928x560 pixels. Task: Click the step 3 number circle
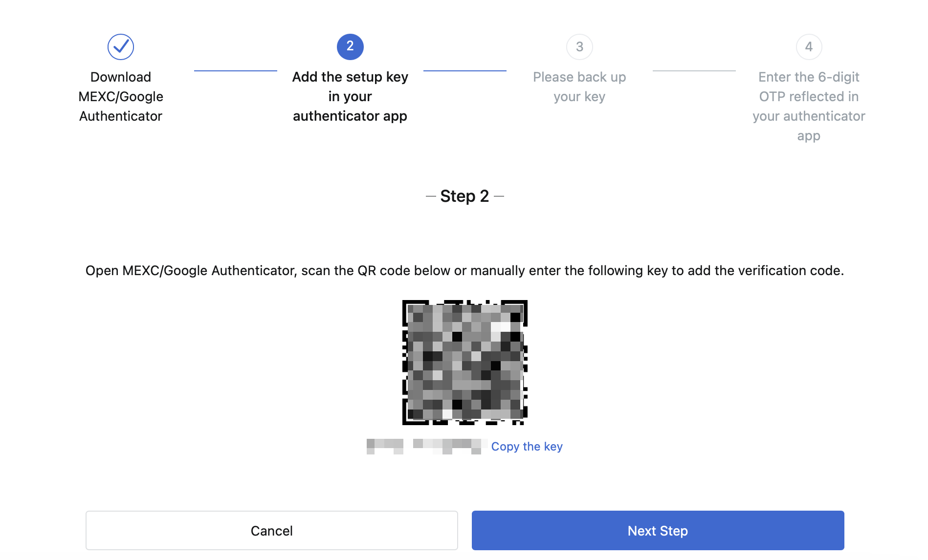pyautogui.click(x=579, y=47)
